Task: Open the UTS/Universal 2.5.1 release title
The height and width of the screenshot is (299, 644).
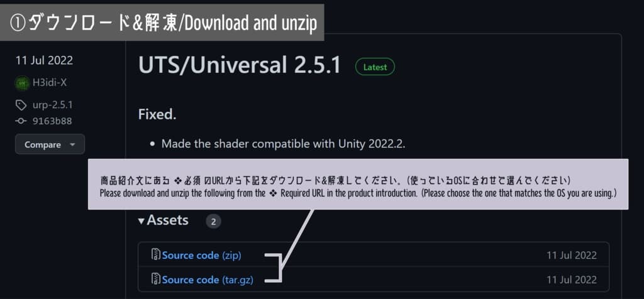Action: tap(240, 65)
